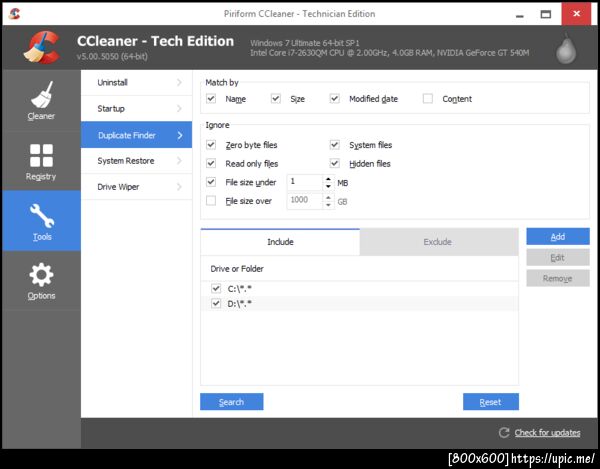Open the Drive Wiper tool
The width and height of the screenshot is (600, 469).
coord(136,187)
